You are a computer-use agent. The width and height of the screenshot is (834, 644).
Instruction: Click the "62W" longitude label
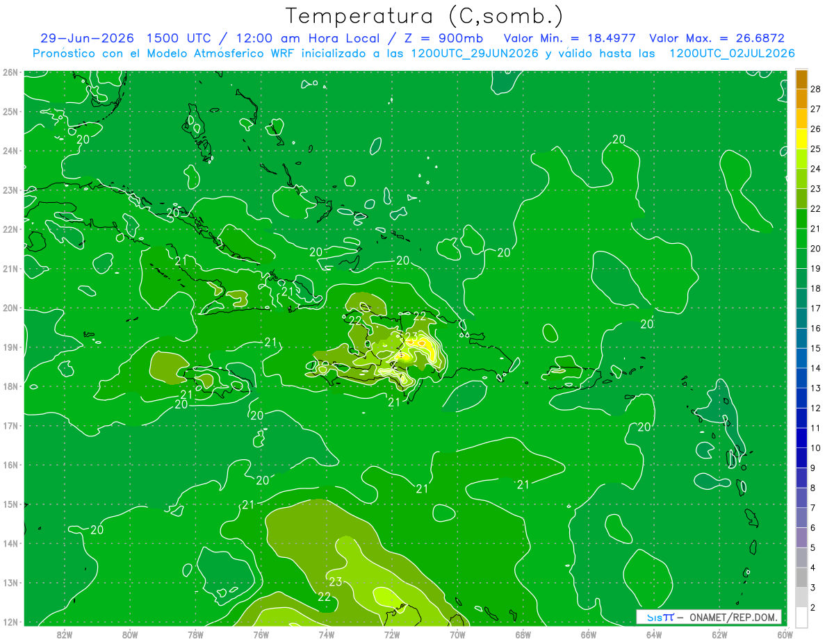(719, 634)
